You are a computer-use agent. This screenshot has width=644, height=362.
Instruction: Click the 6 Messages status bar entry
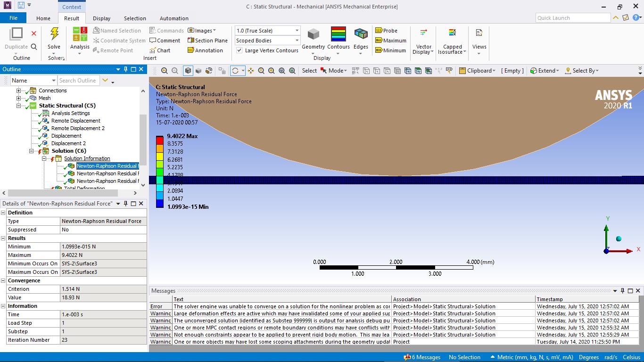(422, 357)
